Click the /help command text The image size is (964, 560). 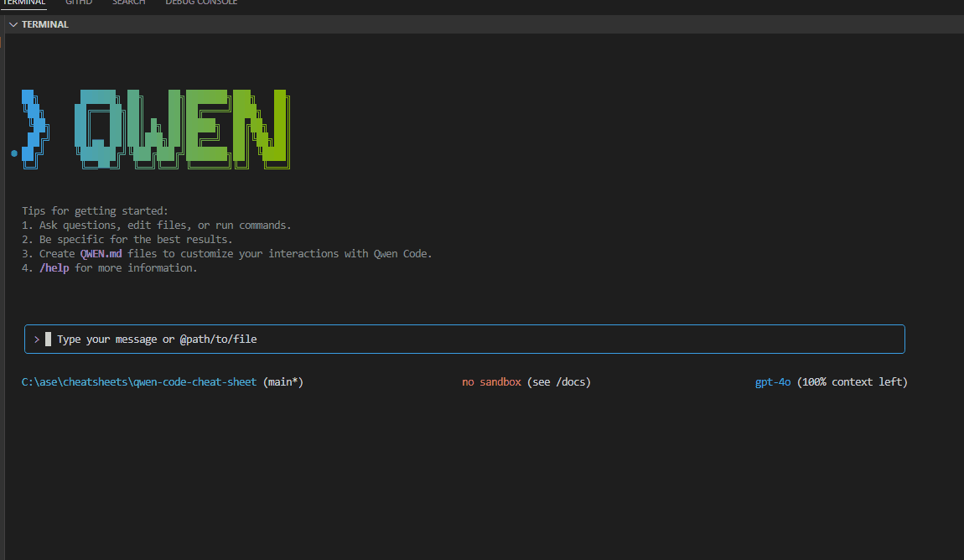[54, 268]
